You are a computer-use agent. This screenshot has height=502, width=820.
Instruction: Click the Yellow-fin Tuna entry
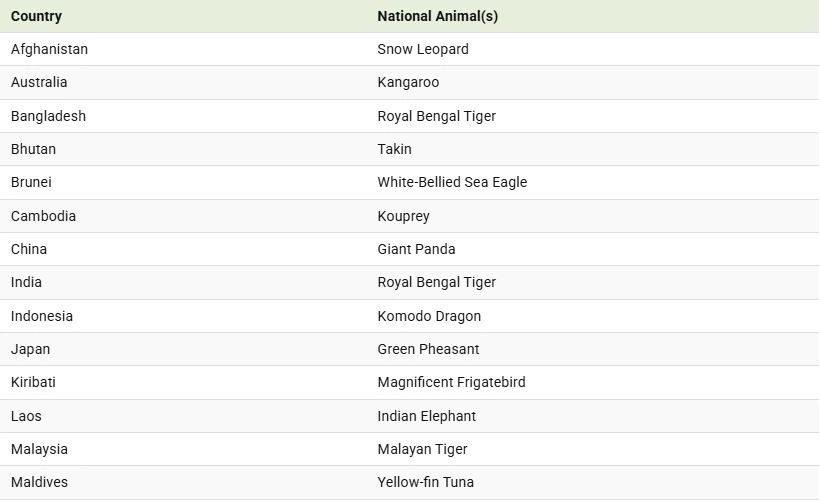425,482
